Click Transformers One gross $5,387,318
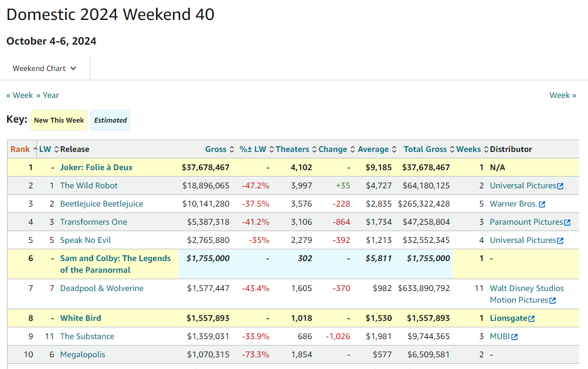The height and width of the screenshot is (369, 588). (208, 222)
